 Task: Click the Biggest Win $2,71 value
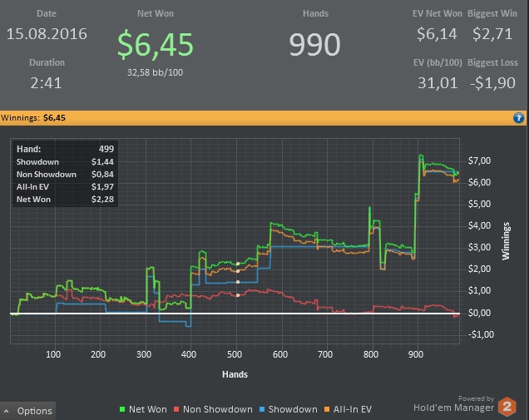coord(492,34)
